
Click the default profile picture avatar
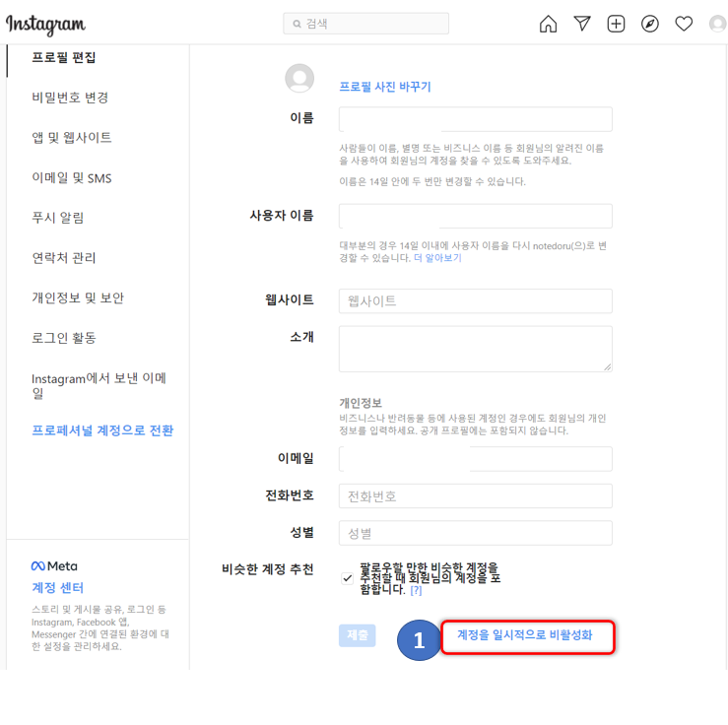[x=299, y=78]
